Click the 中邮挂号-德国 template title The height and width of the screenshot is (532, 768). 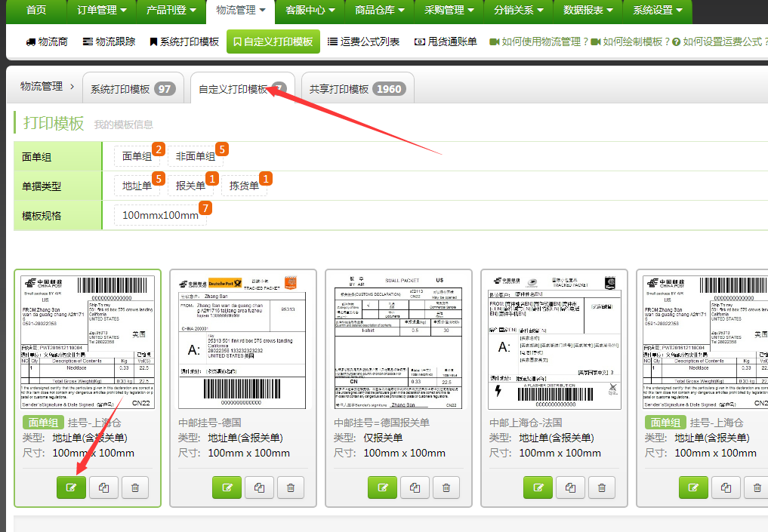tap(210, 423)
